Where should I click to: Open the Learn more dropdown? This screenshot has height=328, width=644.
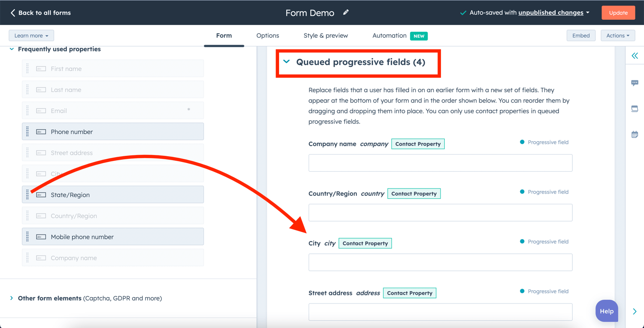coord(31,35)
